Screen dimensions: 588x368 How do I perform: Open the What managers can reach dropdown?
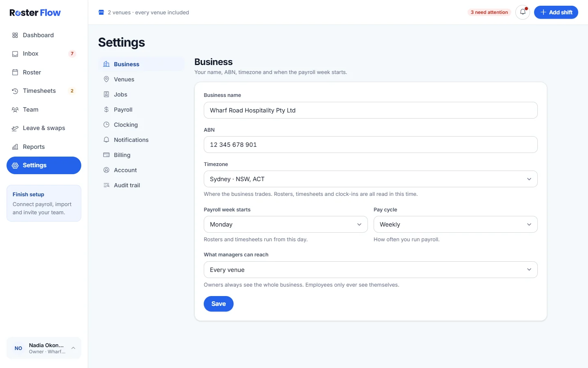tap(370, 270)
